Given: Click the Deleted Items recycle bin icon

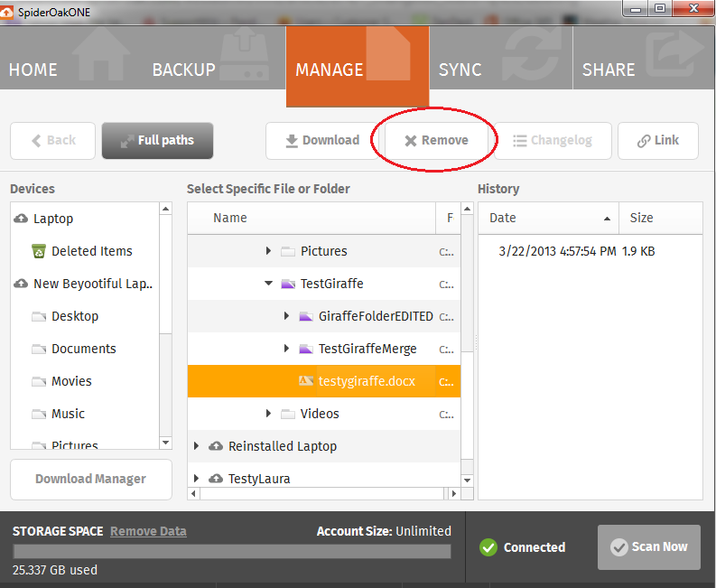Looking at the screenshot, I should (x=39, y=251).
